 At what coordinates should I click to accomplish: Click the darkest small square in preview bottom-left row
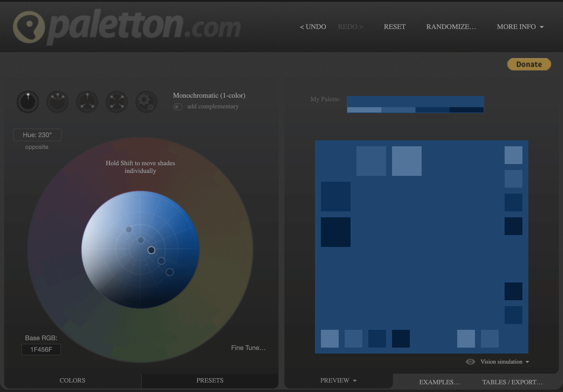[401, 339]
